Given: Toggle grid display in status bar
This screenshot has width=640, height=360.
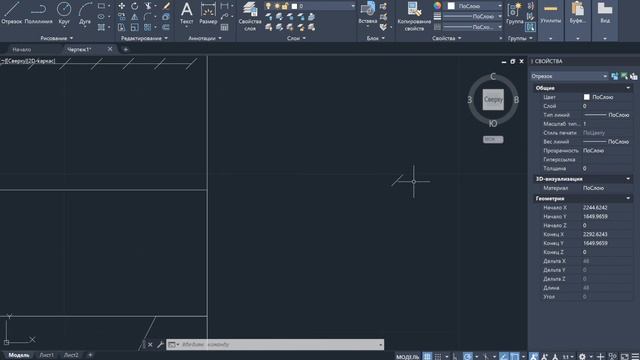Looking at the screenshot, I should (427, 356).
